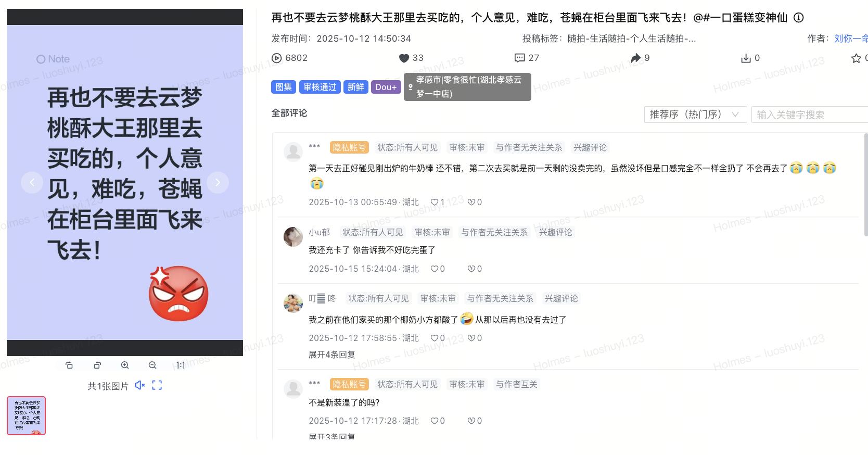
Task: Click the 全部评论 heading
Action: pos(289,113)
